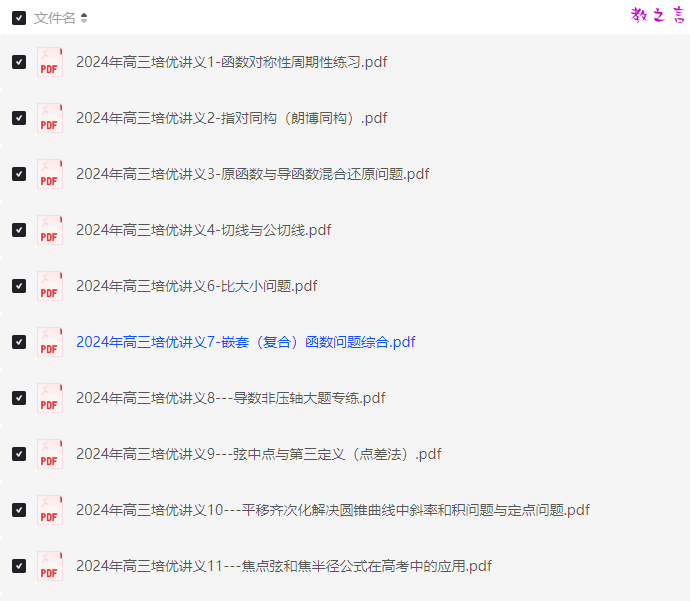Click the 文件名 column header label
690x601 pixels.
click(x=55, y=18)
